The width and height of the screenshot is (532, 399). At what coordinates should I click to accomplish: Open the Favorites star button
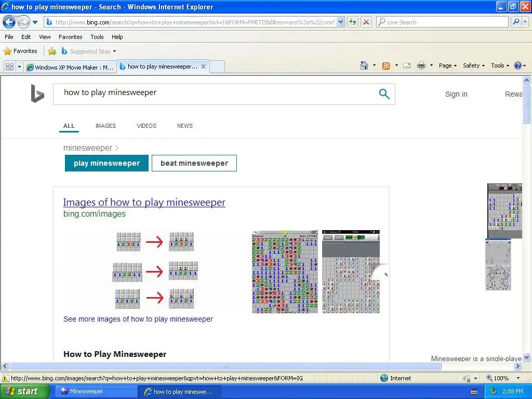pos(21,51)
